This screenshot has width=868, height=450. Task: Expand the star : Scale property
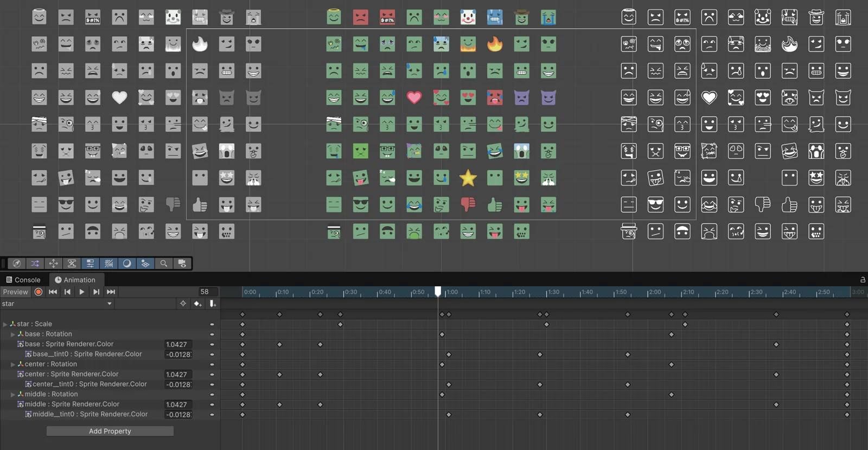coord(5,324)
